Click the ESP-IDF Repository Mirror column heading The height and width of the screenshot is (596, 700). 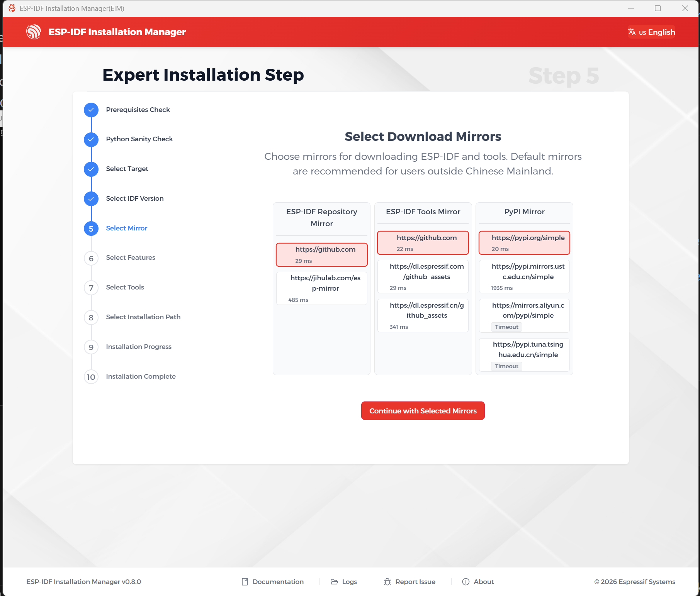point(322,218)
